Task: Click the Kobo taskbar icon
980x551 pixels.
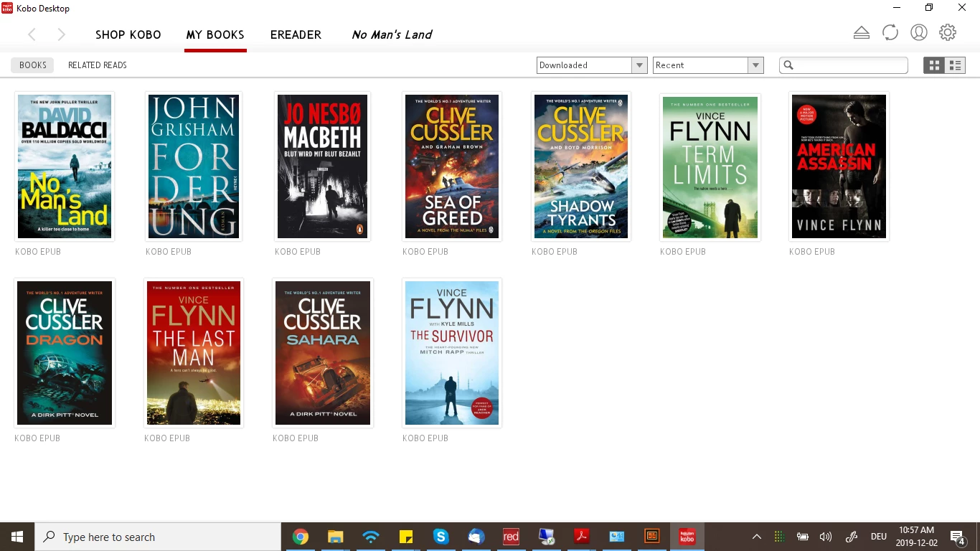Action: [x=687, y=537]
